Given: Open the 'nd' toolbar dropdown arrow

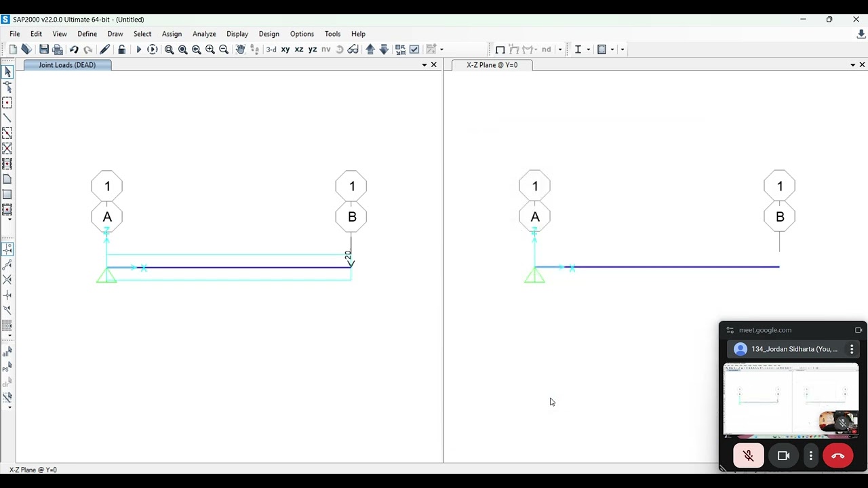Looking at the screenshot, I should coord(560,49).
